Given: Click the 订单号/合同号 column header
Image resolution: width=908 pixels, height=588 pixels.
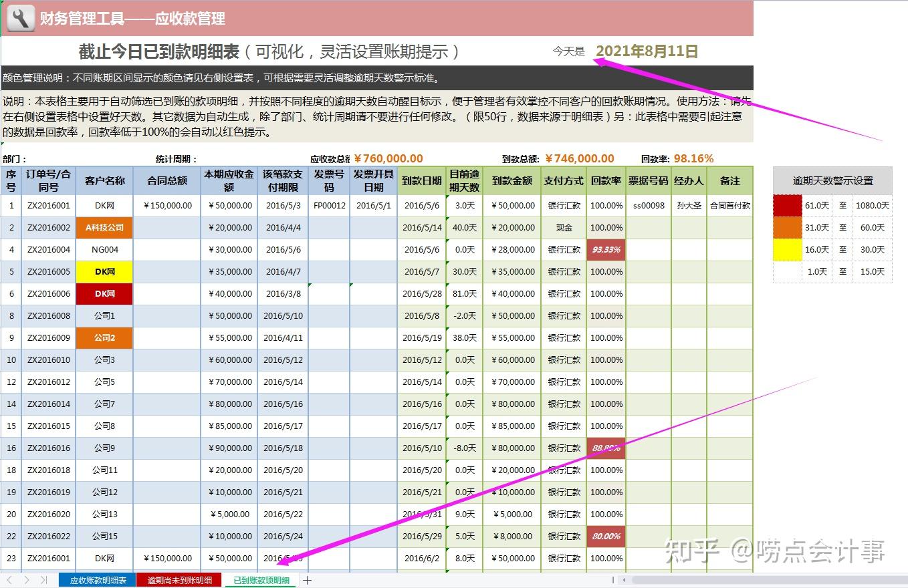Looking at the screenshot, I should click(x=49, y=180).
